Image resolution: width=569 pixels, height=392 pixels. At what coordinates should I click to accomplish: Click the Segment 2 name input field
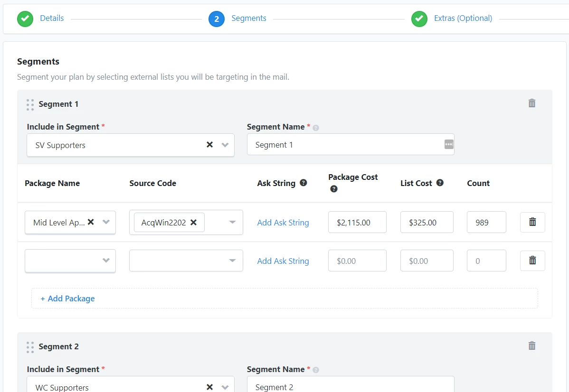tap(351, 384)
